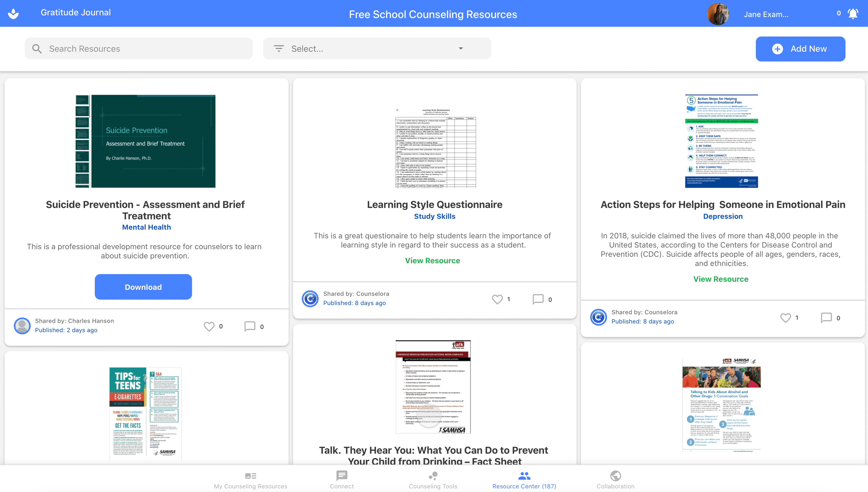Open comments on the Suicide Prevention resource
Viewport: 868px width, 492px height.
point(250,326)
